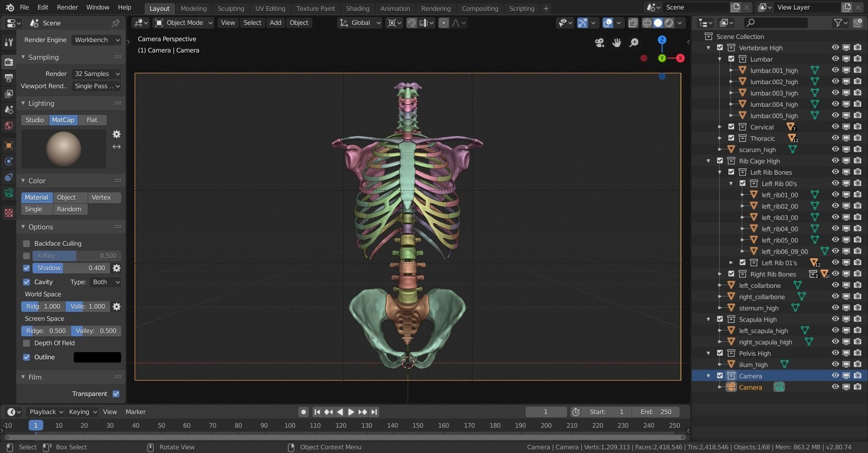Image resolution: width=868 pixels, height=453 pixels.
Task: Open World Space cavity settings gear
Action: point(117,306)
